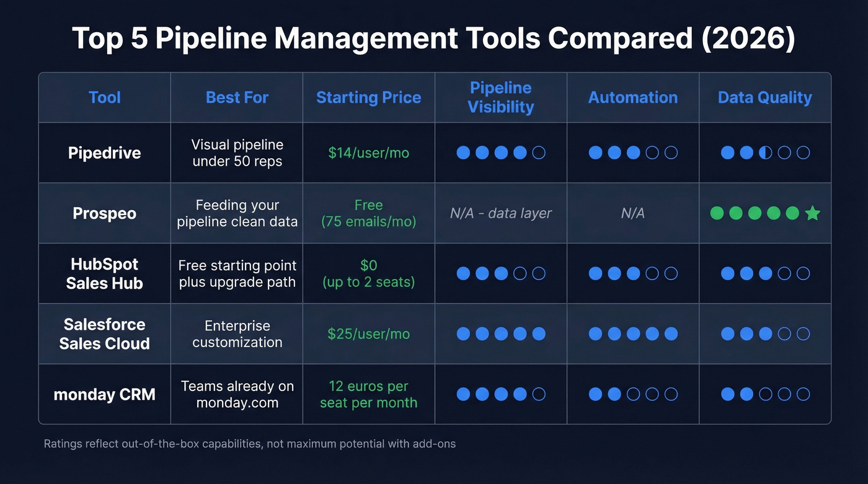Viewport: 868px width, 484px height.
Task: Select the first filled dot in Pipedrive's Pipeline Visibility
Action: pos(463,152)
